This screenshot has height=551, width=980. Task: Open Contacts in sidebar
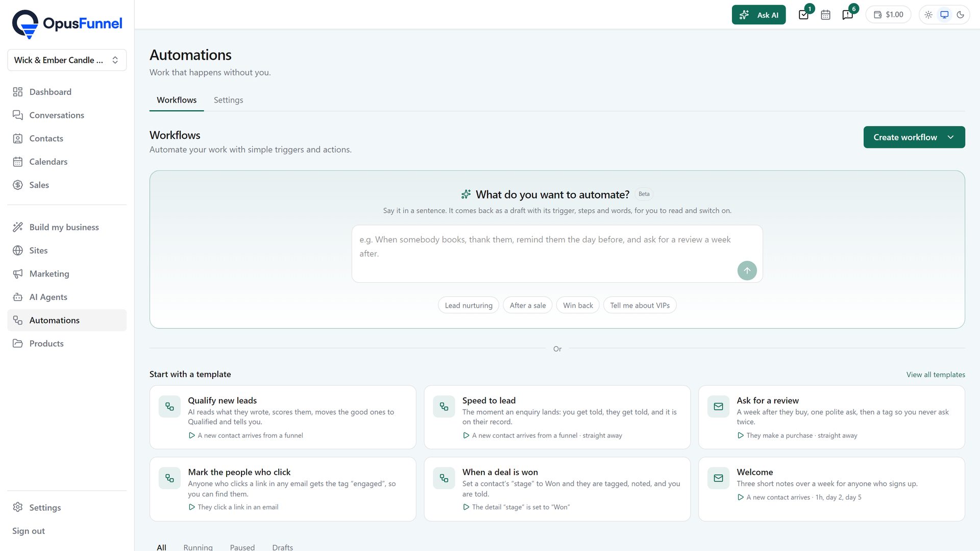click(x=67, y=138)
